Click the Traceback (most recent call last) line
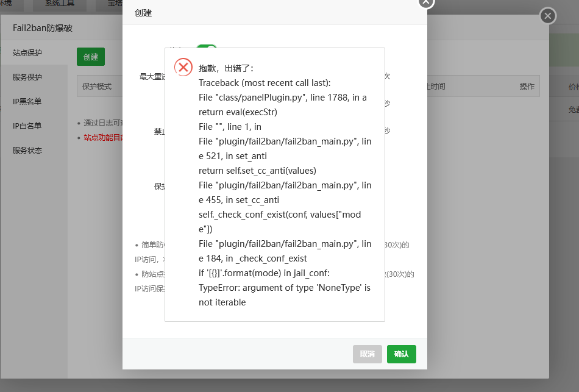 (x=265, y=83)
